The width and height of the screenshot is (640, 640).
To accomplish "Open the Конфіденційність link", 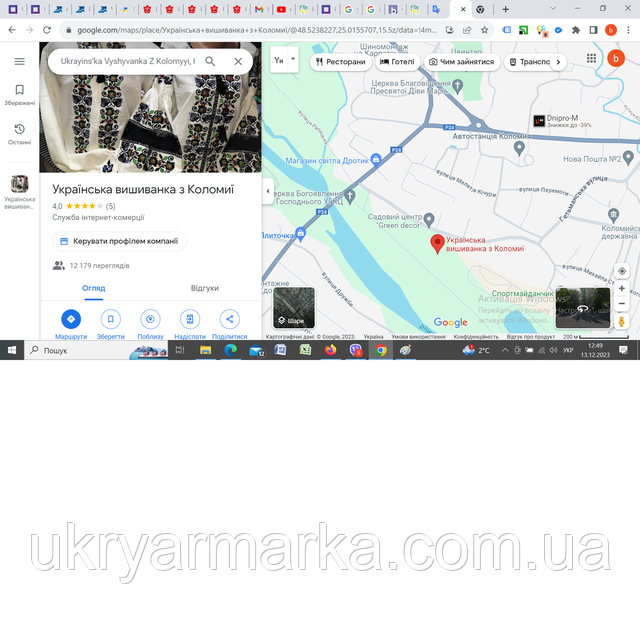I will [476, 337].
